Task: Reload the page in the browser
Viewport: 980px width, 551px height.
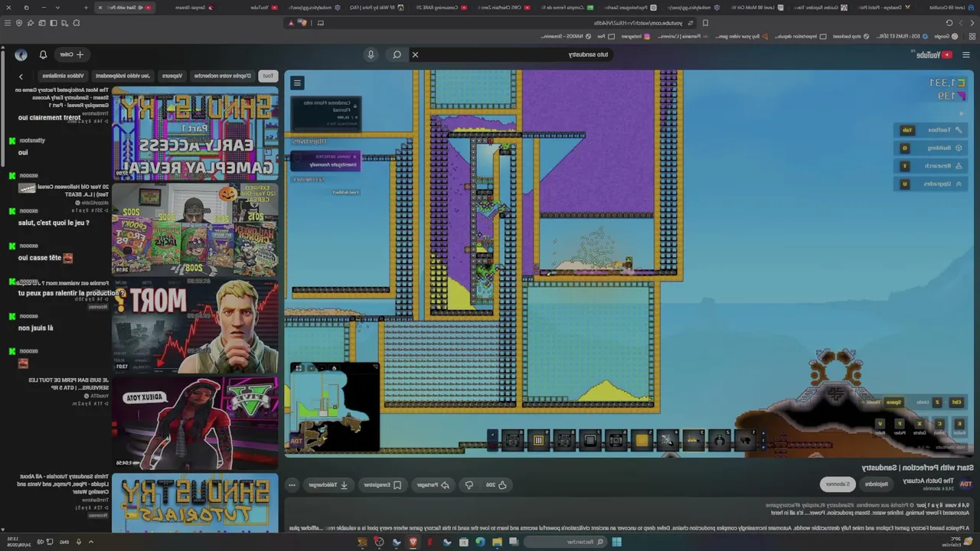Action: [x=949, y=23]
